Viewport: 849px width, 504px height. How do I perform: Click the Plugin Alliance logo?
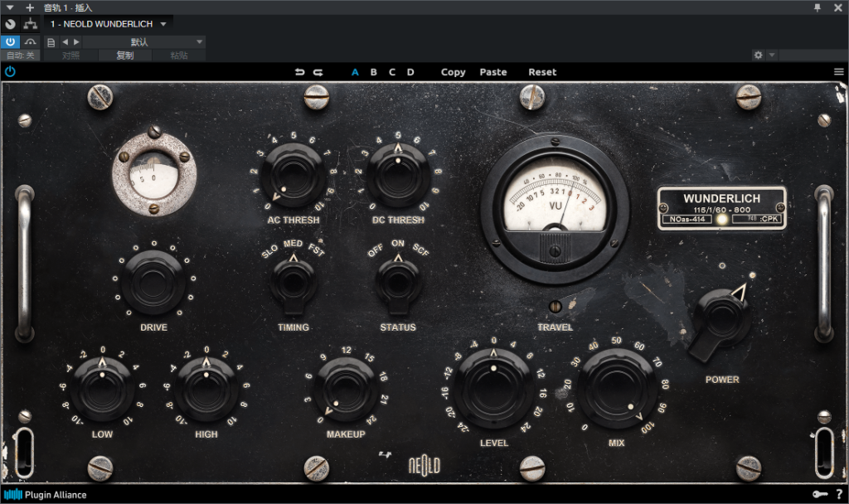(46, 495)
